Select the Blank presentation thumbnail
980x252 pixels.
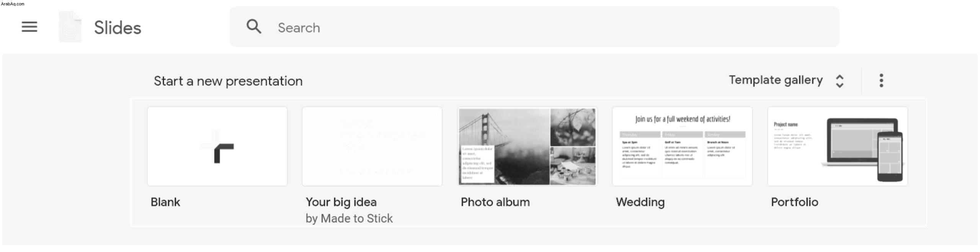coord(217,146)
